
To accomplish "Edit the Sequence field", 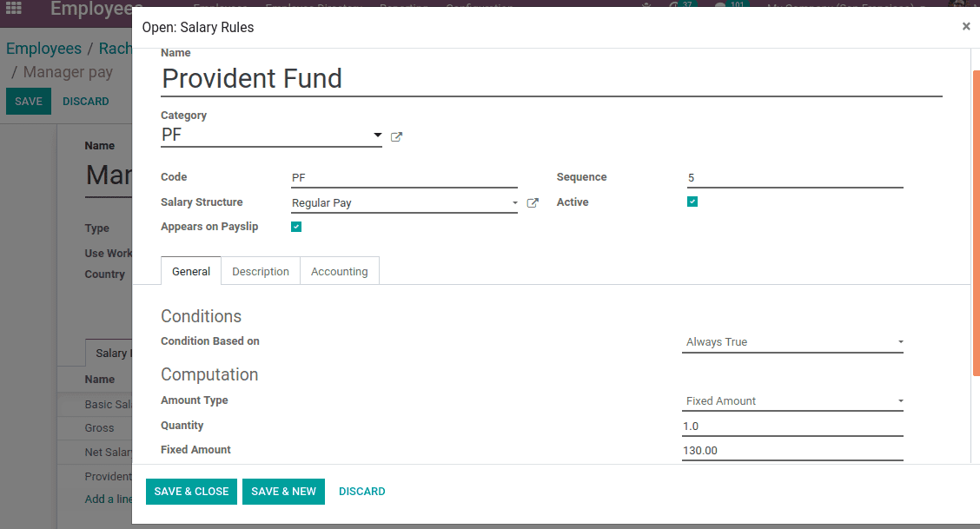I will click(795, 178).
